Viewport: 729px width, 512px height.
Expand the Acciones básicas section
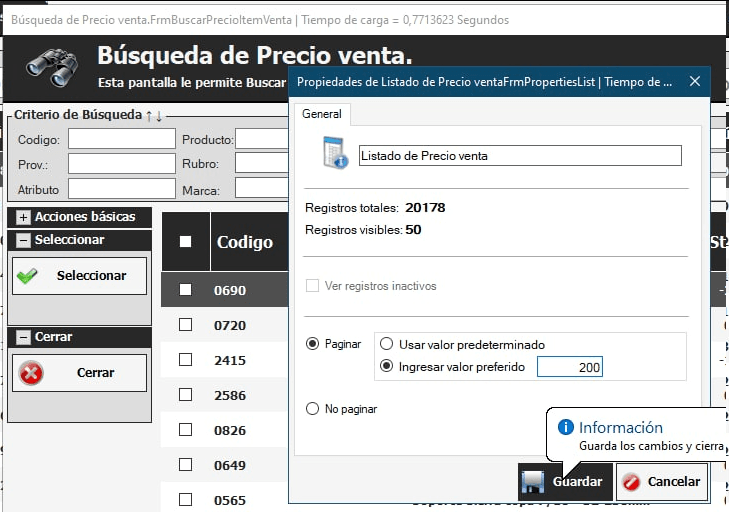pyautogui.click(x=23, y=217)
